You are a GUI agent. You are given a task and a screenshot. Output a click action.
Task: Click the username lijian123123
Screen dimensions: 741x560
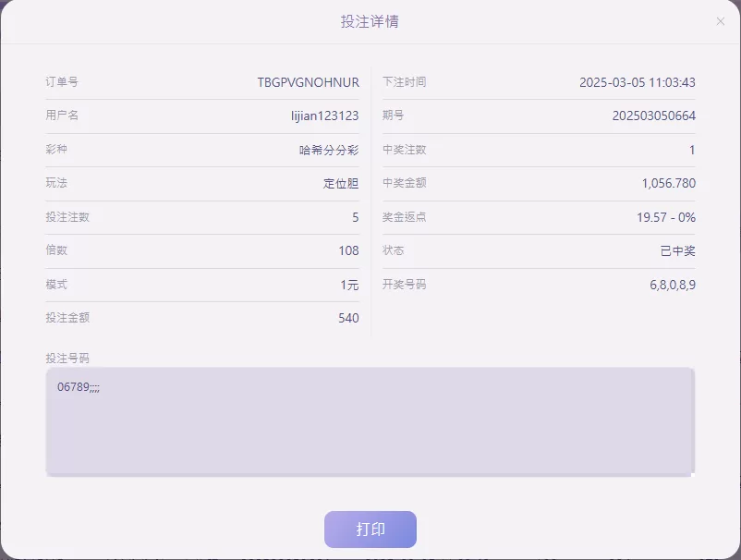324,116
